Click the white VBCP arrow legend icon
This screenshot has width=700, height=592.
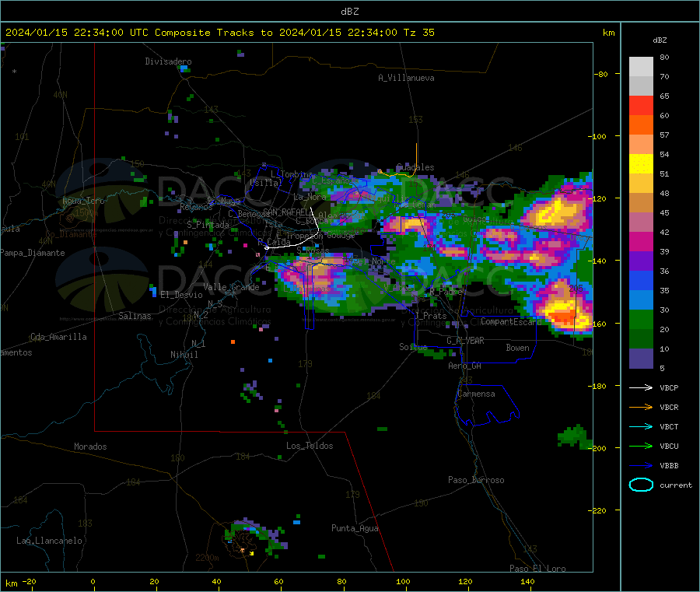641,387
